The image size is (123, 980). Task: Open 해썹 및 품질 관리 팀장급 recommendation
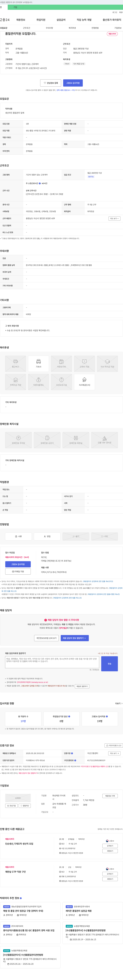pos(23,911)
